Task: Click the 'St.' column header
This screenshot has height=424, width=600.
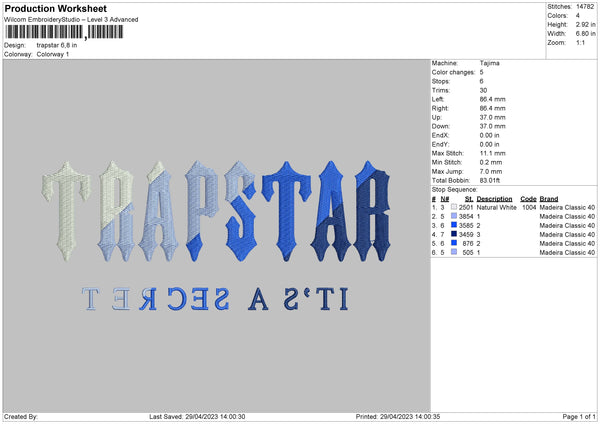Action: [469, 199]
